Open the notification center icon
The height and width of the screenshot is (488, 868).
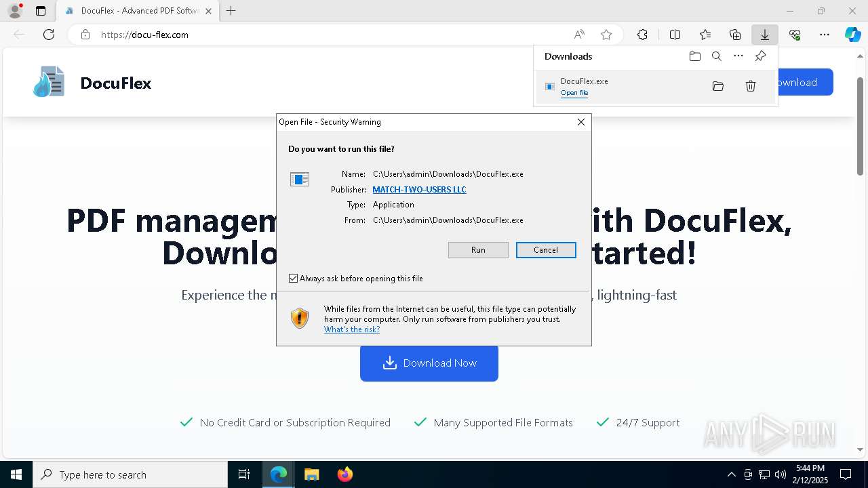846,474
